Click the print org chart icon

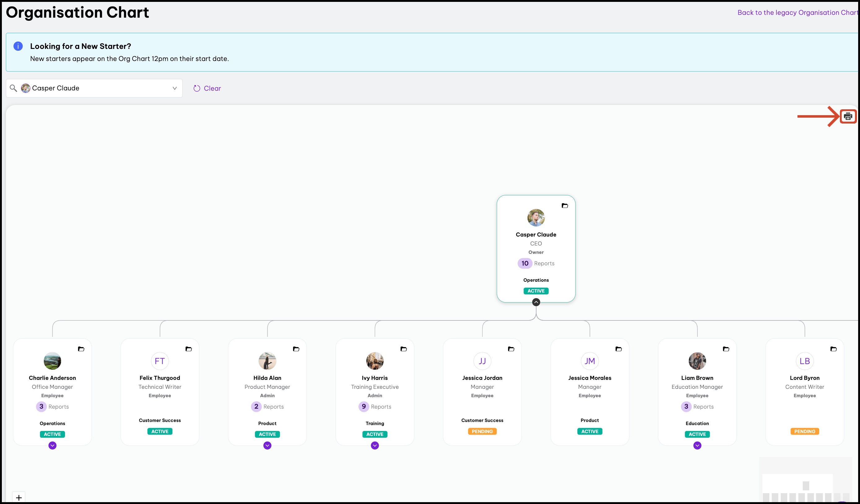coord(848,116)
